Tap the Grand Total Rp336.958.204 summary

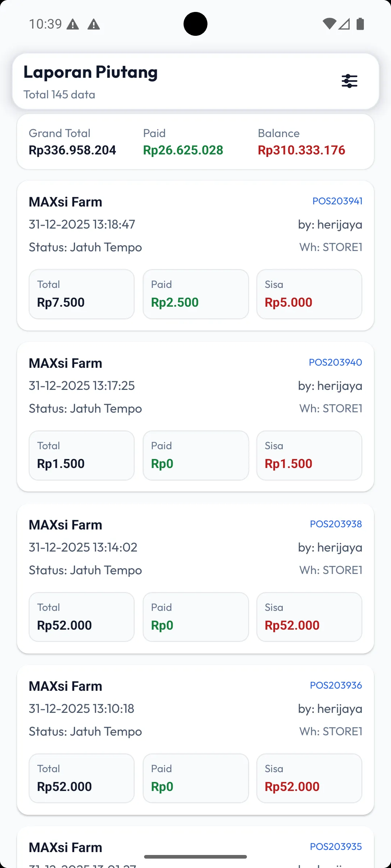click(x=72, y=142)
